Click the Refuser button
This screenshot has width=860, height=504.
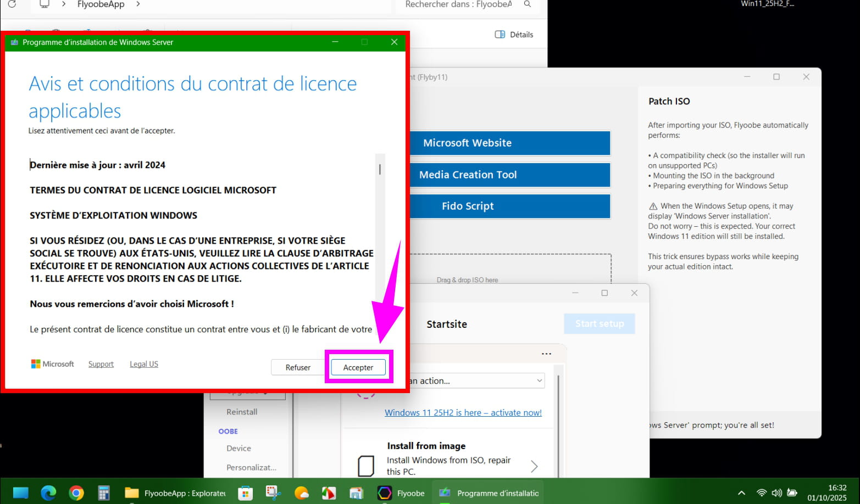(298, 367)
